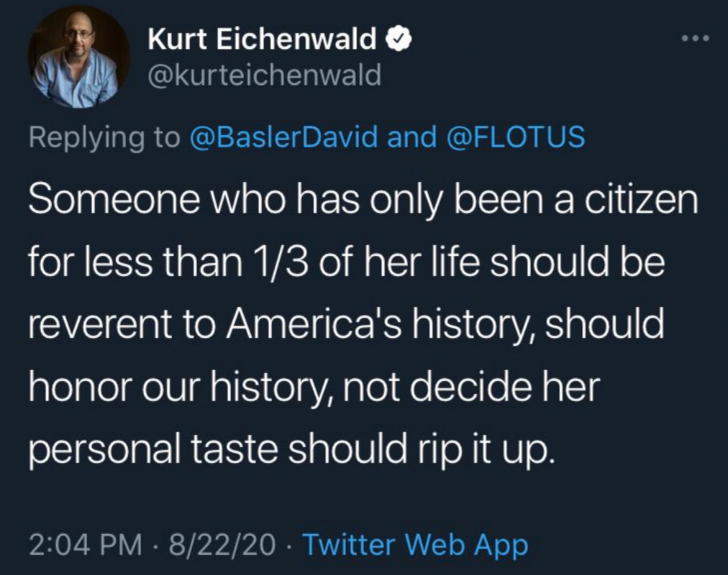Click the '1/3' fraction in the tweet
This screenshot has width=728, height=575.
tap(279, 262)
